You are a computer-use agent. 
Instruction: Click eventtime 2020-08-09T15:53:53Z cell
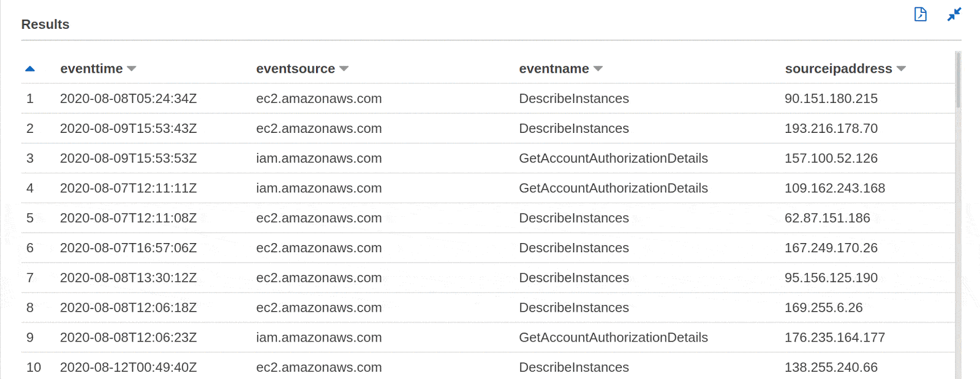point(129,159)
